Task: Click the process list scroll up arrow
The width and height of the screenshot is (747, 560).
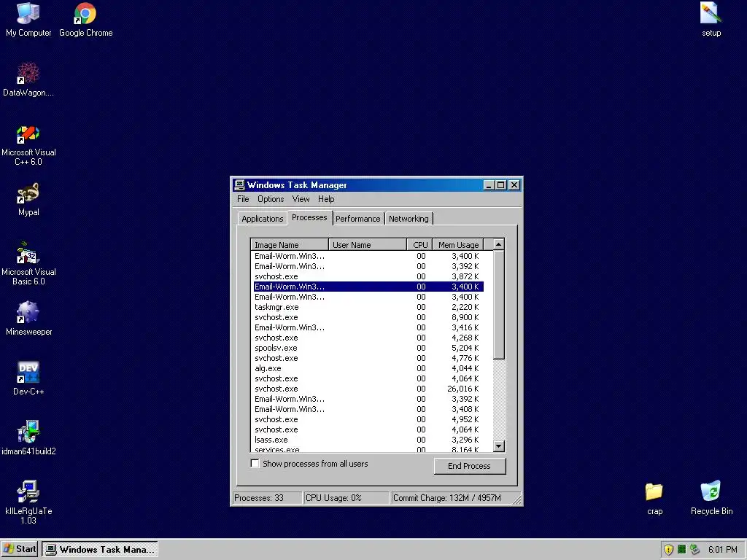Action: point(499,244)
